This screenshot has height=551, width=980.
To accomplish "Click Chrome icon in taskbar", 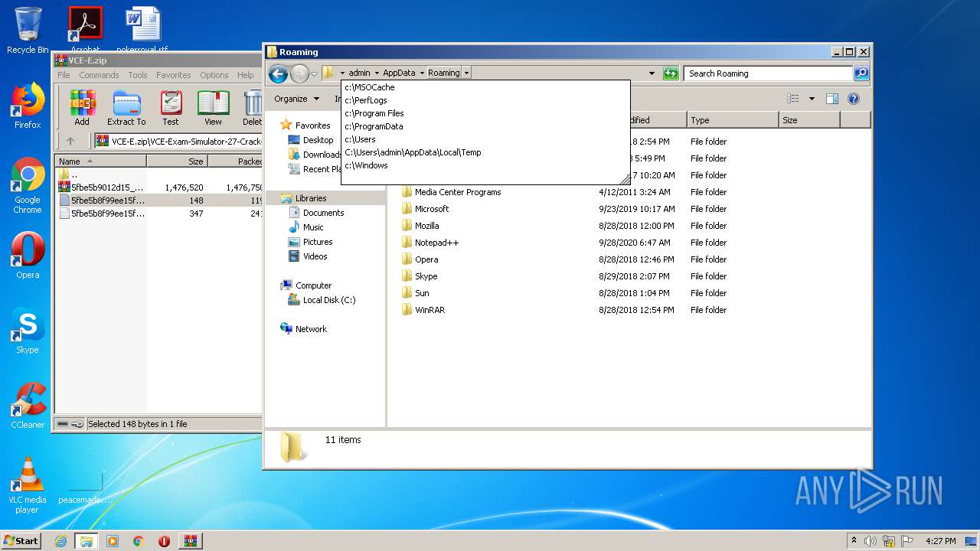I will 138,541.
